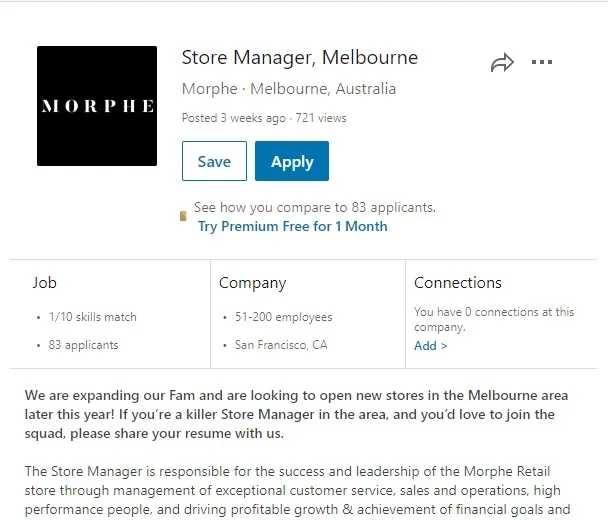Viewport: 608px width, 520px height.
Task: Click the 83 applicants list item
Action: pos(83,345)
